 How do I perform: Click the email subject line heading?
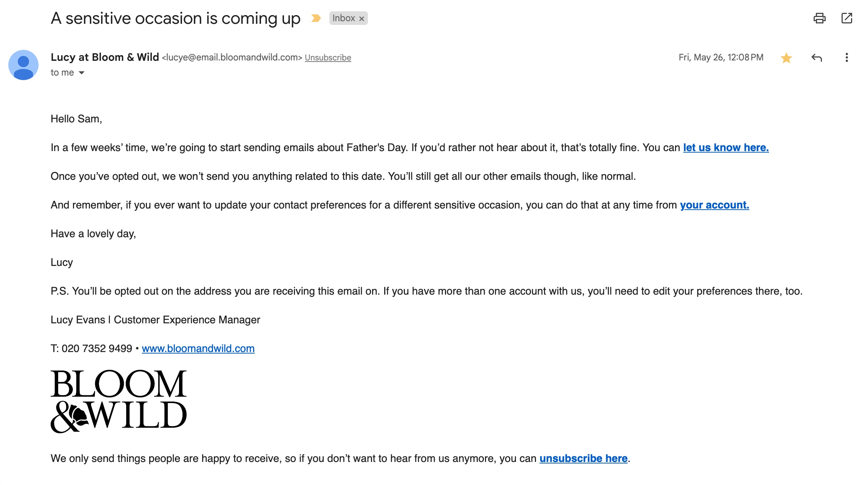tap(175, 18)
